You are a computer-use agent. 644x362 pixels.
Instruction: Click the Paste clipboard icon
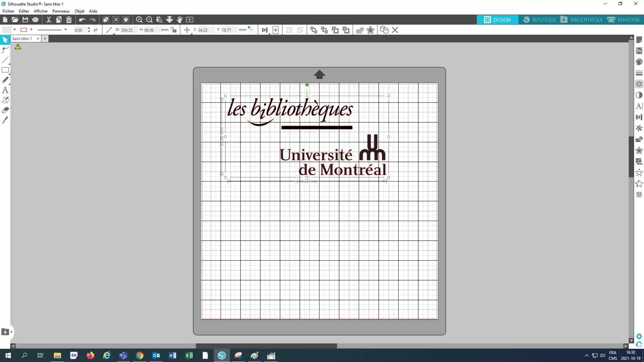(69, 20)
